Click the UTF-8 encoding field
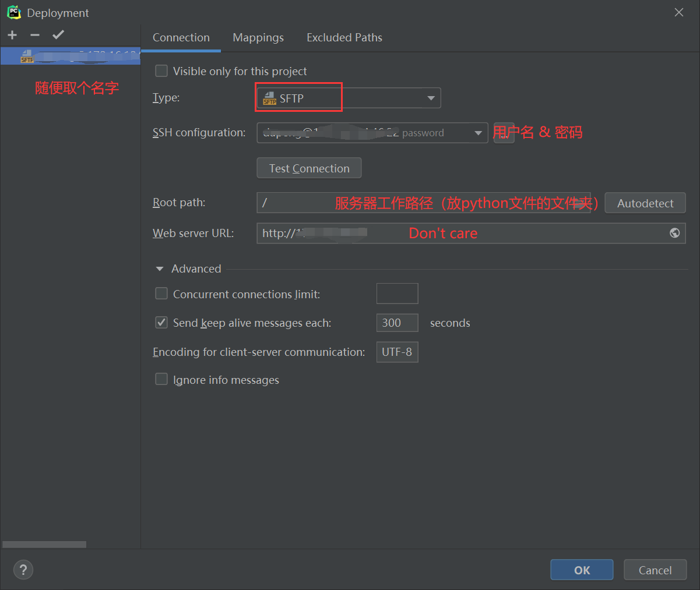 tap(398, 352)
